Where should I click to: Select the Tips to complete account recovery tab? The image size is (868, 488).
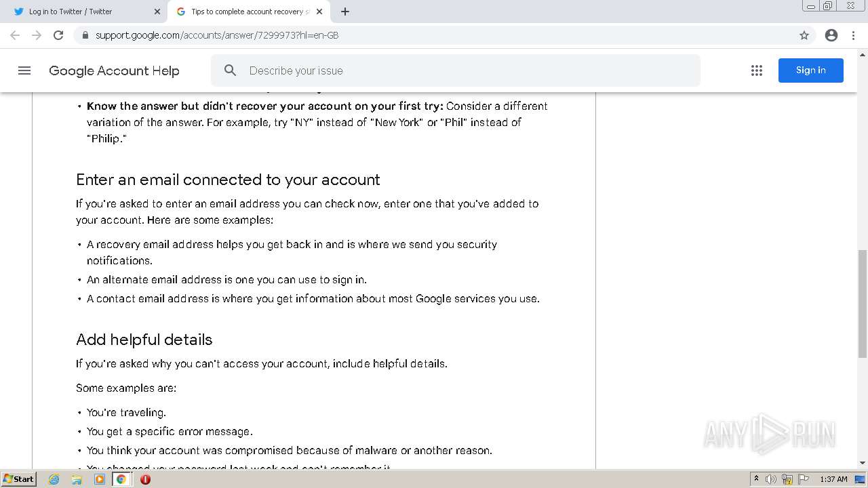click(x=248, y=12)
